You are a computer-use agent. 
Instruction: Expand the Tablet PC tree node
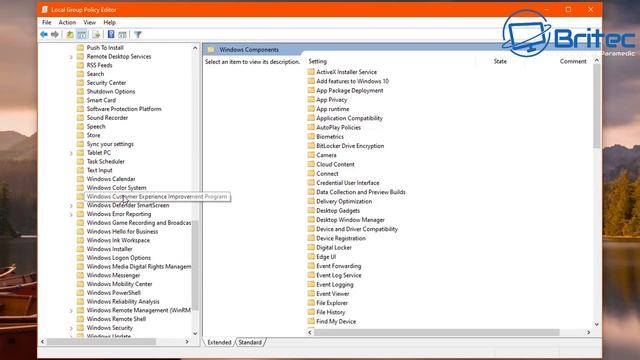click(x=71, y=153)
